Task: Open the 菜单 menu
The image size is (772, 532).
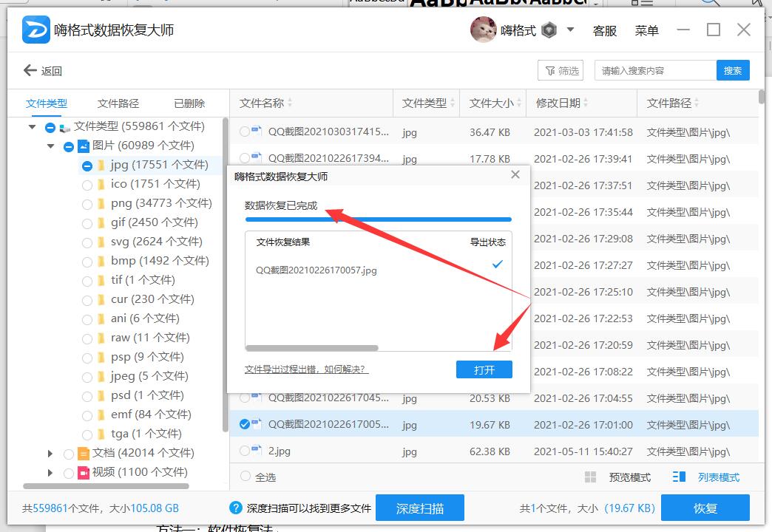Action: coord(646,30)
